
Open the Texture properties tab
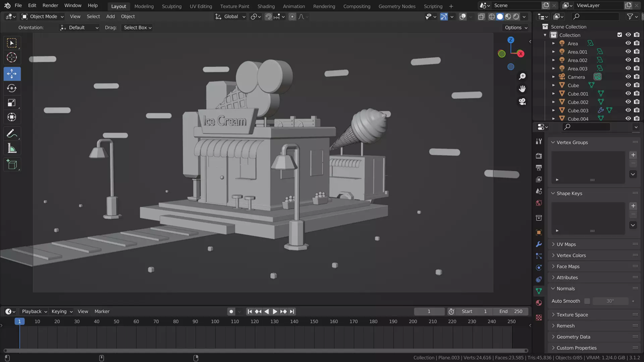539,318
